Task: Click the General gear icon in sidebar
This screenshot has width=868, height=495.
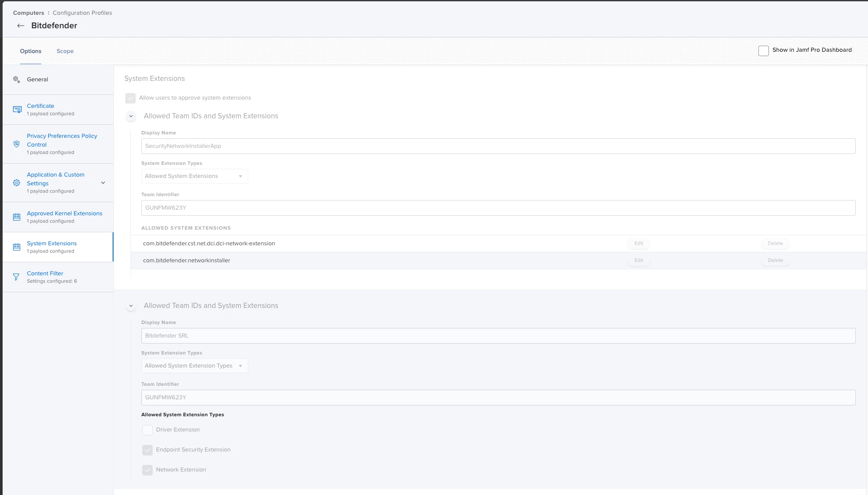Action: click(x=17, y=79)
